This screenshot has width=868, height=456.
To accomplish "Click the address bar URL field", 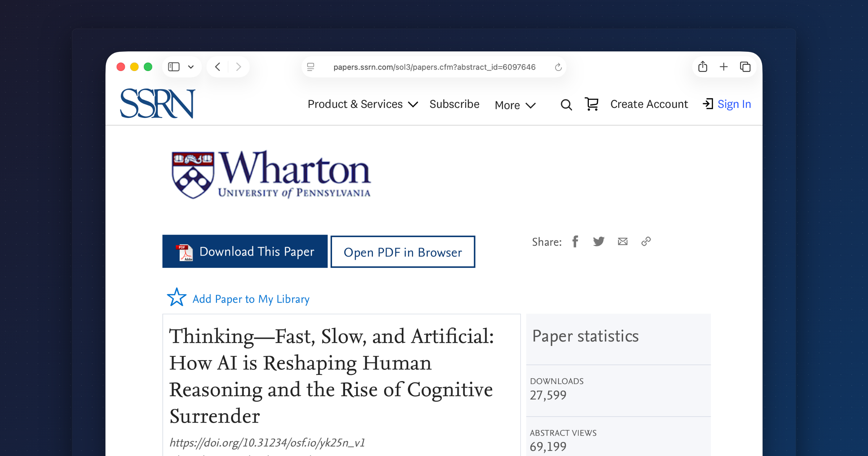I will point(434,67).
